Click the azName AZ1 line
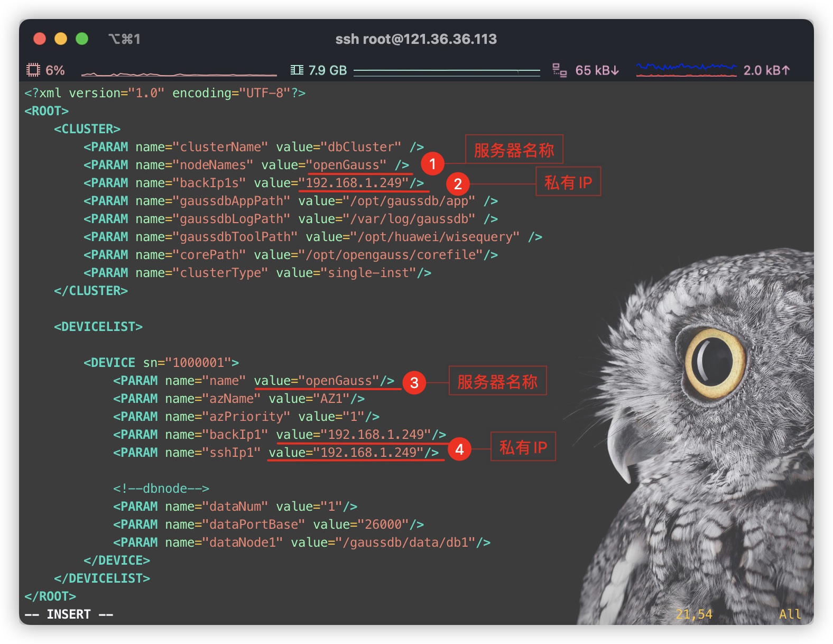The image size is (833, 644). [x=239, y=399]
